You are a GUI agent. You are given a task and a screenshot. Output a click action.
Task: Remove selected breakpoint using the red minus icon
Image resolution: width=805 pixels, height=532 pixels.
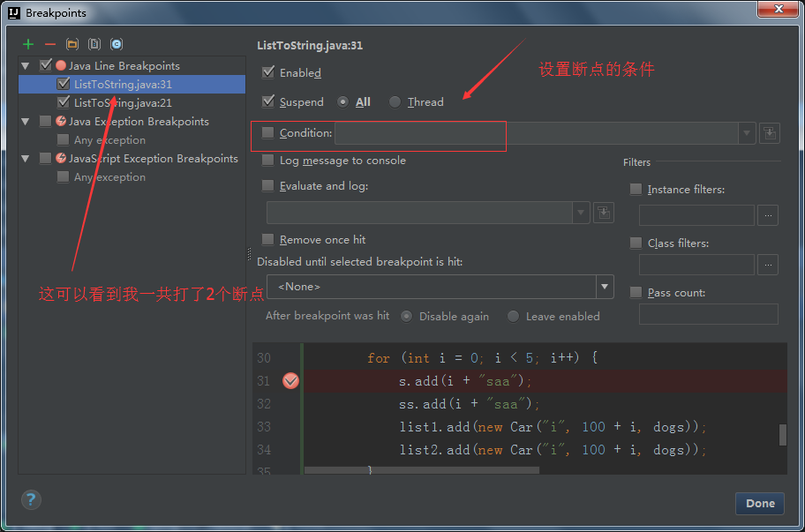coord(50,43)
